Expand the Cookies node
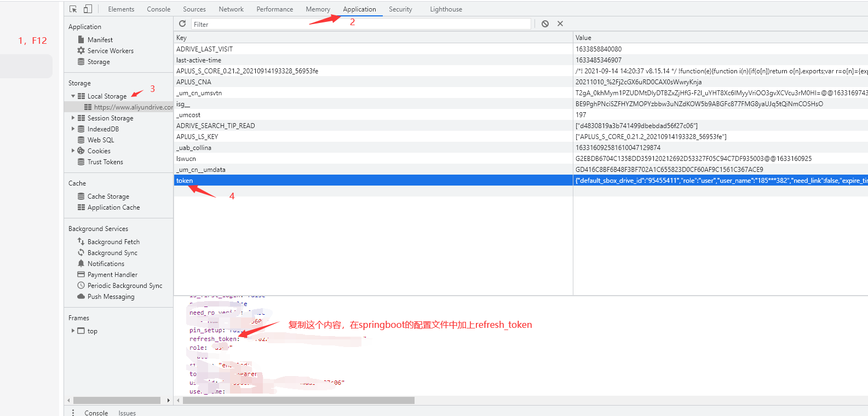868x416 pixels. click(73, 151)
